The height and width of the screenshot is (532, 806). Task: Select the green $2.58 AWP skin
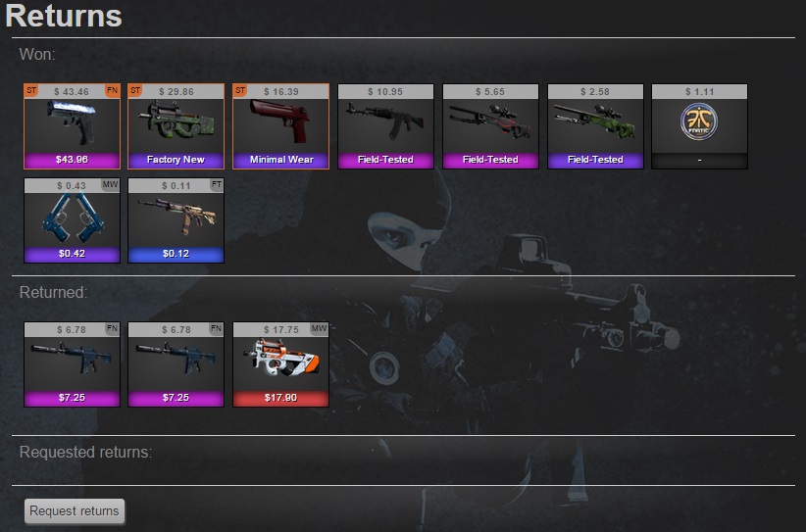point(595,126)
